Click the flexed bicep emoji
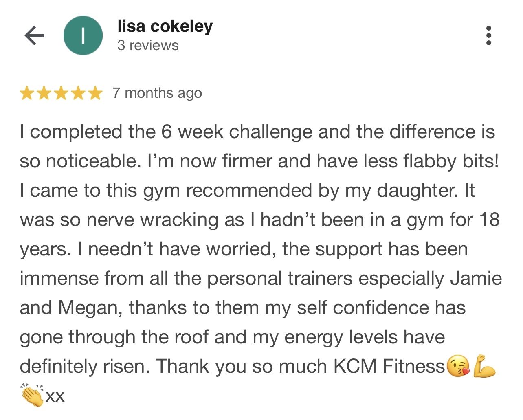 (x=484, y=366)
